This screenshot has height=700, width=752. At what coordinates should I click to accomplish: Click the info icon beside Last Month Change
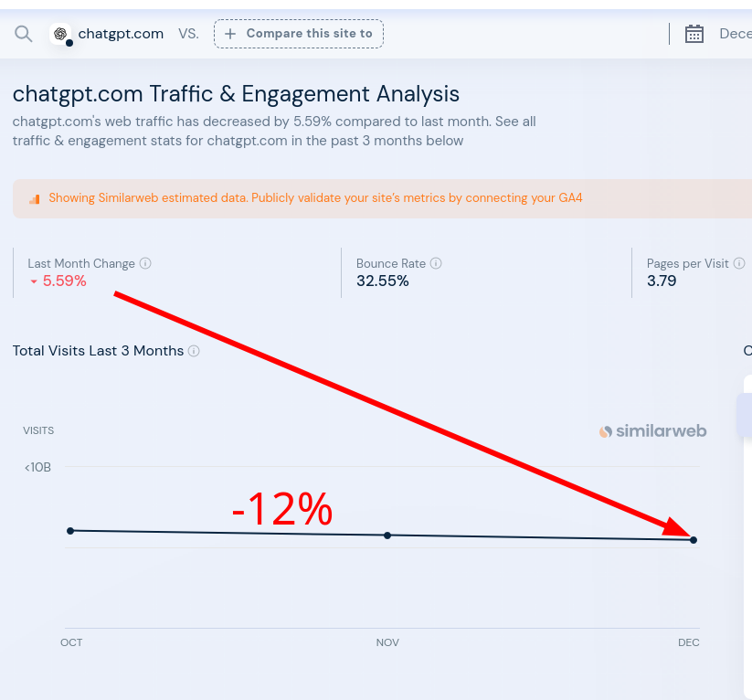pos(145,263)
